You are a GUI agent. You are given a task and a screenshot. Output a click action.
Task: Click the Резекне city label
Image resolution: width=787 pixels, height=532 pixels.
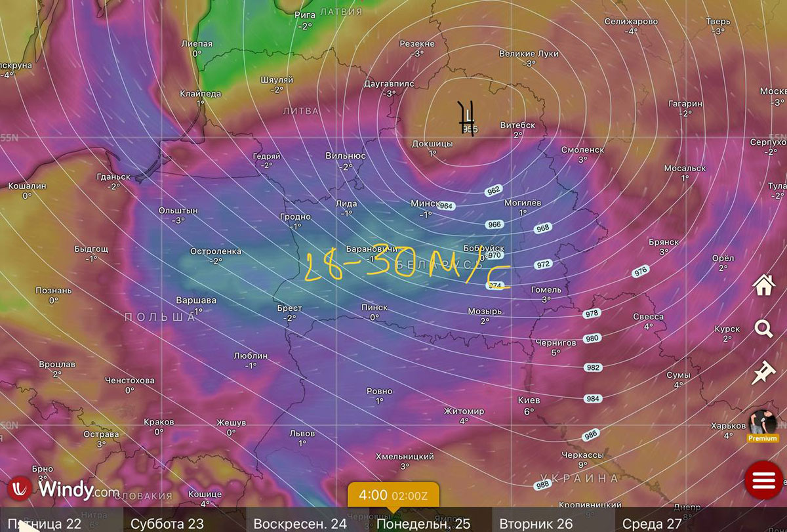pos(418,43)
